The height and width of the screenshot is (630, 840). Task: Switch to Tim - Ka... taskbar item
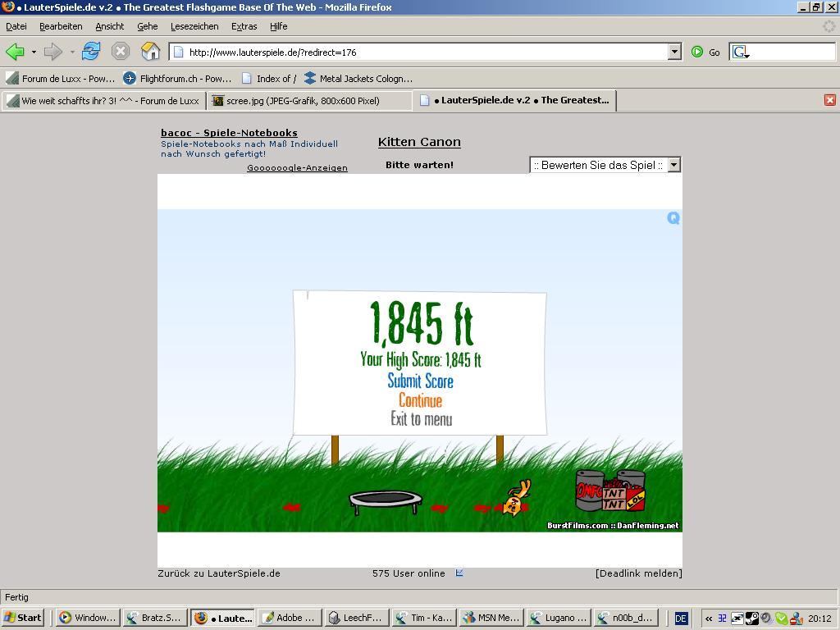pyautogui.click(x=424, y=618)
